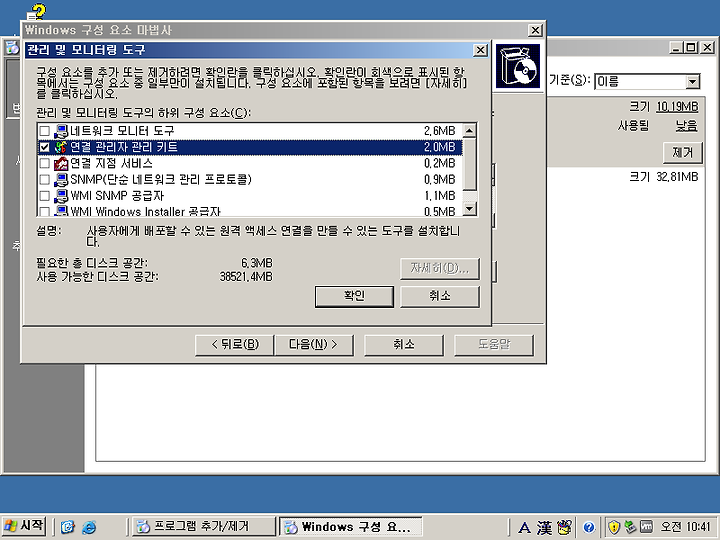The image size is (720, 540).
Task: Check the 연결 지점 서비스 checkbox
Action: 45,163
